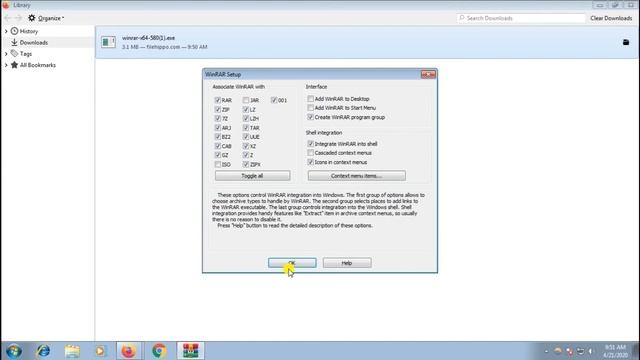Toggle the 001 association checkbox
The image size is (640, 360).
coord(274,100)
